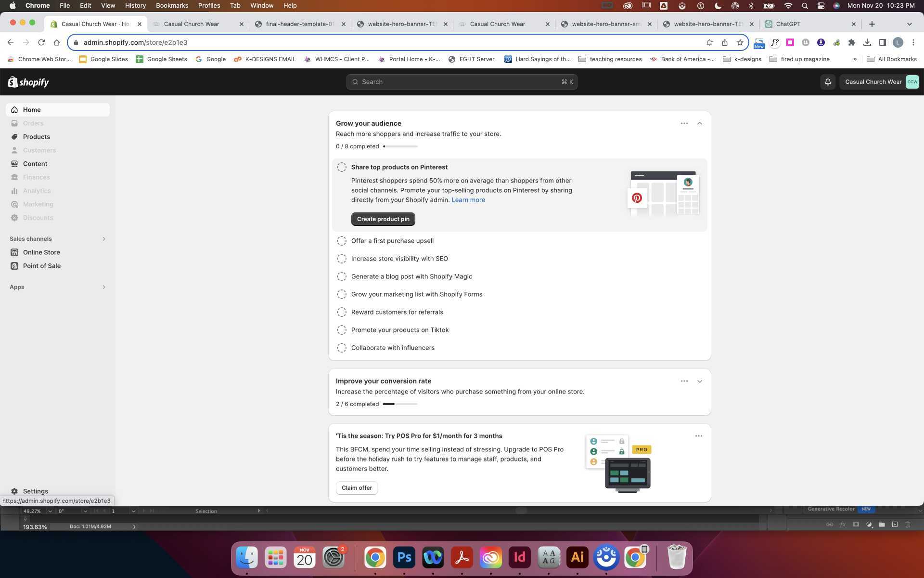Expand the Improve your conversion rate section
Image resolution: width=924 pixels, height=578 pixels.
(x=699, y=381)
